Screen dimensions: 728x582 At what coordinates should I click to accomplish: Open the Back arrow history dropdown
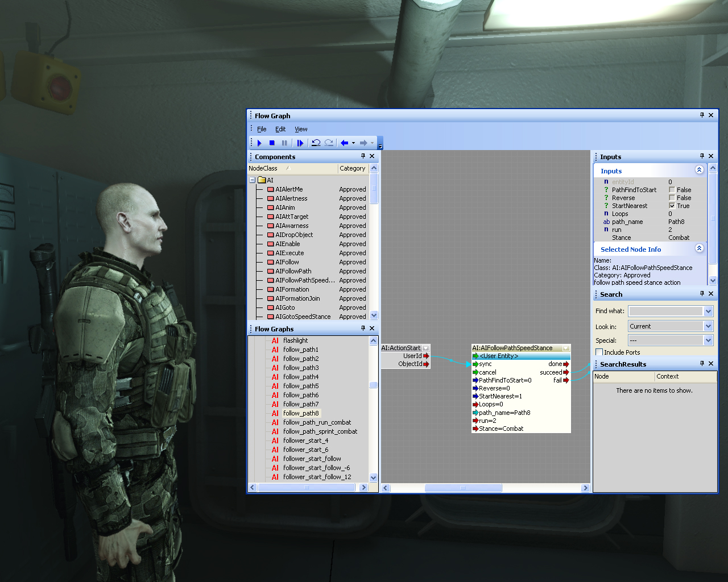pyautogui.click(x=353, y=143)
